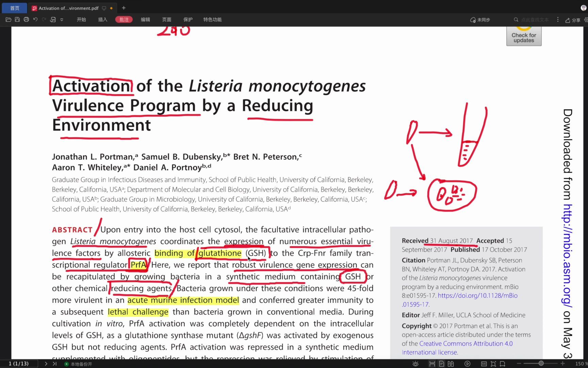This screenshot has height=368, width=588.
Task: Select the 批注 annotation tab
Action: [x=124, y=20]
